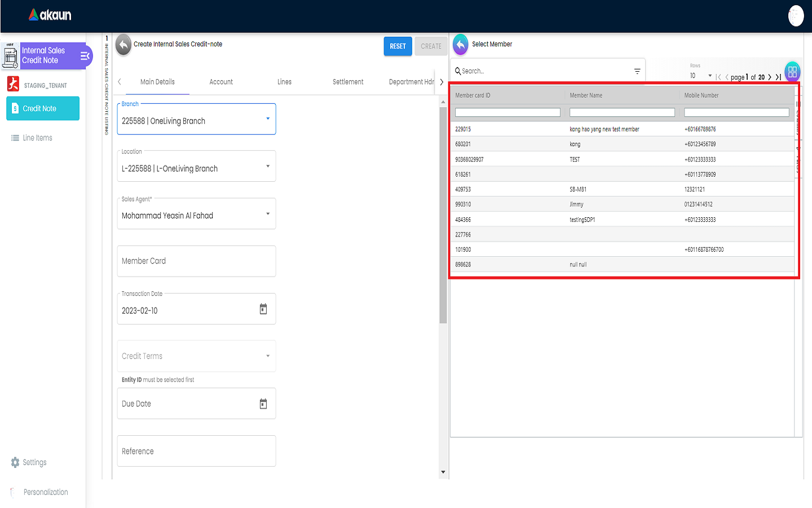Open the Sales Agent dropdown

tap(268, 214)
